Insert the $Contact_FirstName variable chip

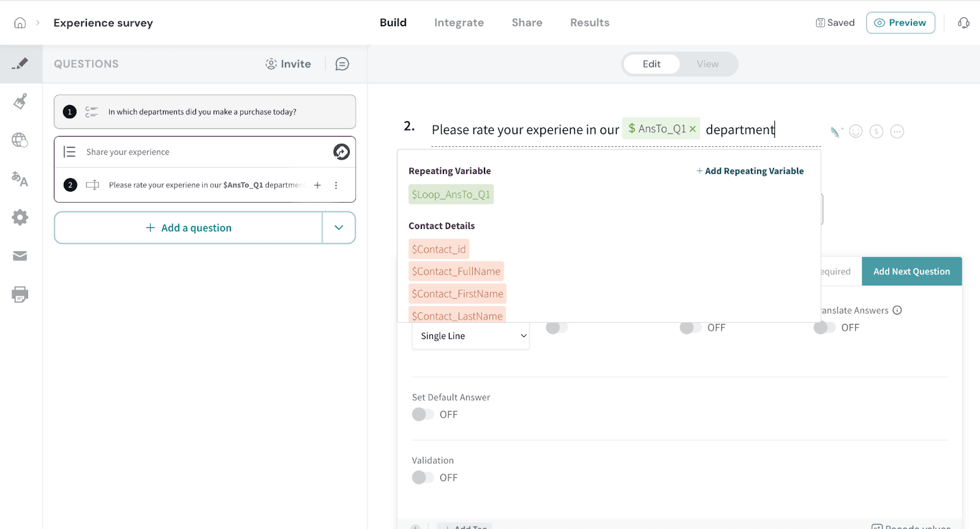(x=458, y=294)
